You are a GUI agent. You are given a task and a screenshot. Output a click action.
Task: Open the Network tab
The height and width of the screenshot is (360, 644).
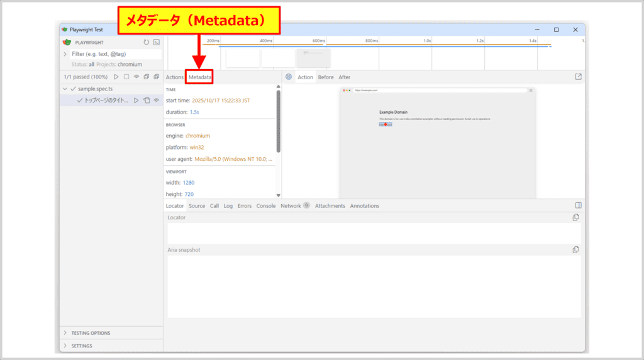(291, 206)
